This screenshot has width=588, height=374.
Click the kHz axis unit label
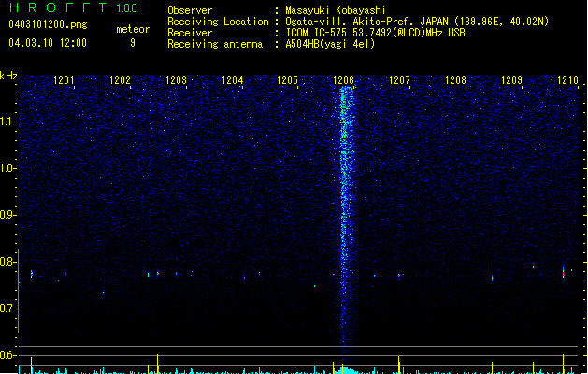tap(8, 76)
